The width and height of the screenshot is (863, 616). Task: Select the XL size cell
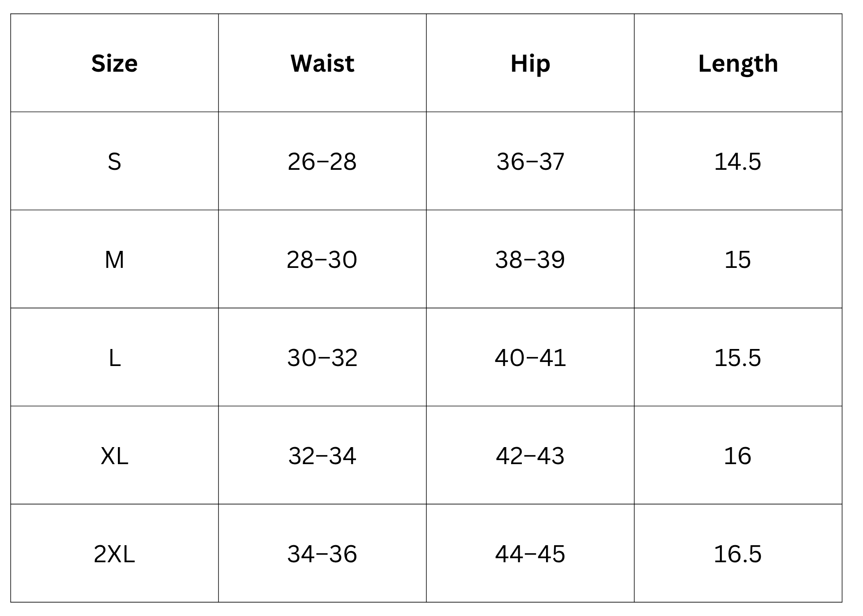(114, 456)
